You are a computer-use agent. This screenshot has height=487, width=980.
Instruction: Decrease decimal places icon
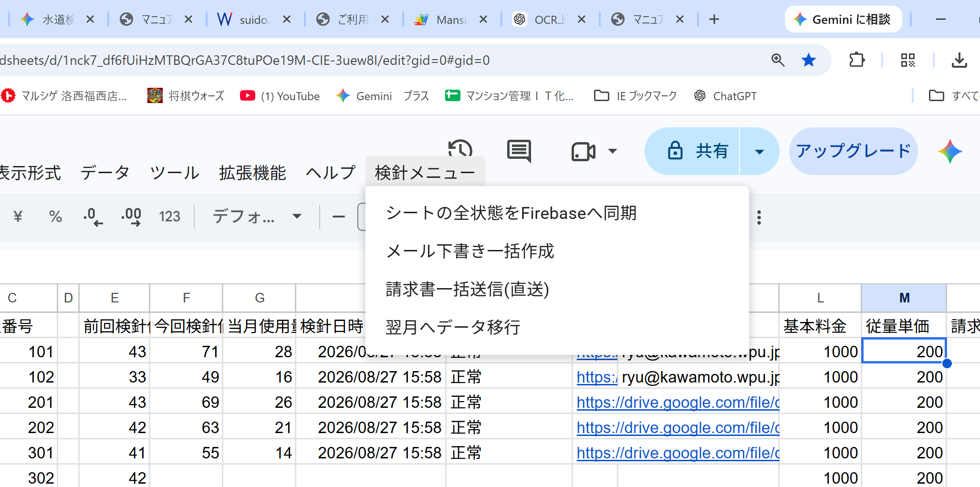pos(93,217)
